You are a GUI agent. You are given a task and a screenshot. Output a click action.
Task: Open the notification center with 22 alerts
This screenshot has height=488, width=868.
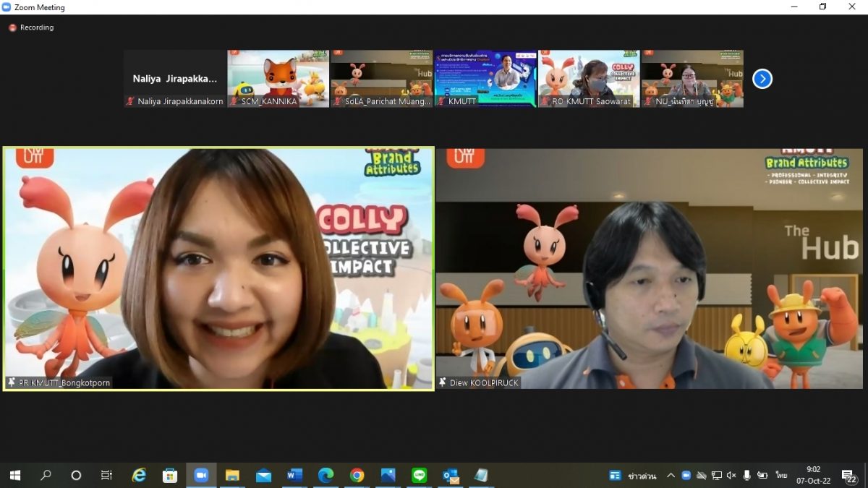coord(849,476)
